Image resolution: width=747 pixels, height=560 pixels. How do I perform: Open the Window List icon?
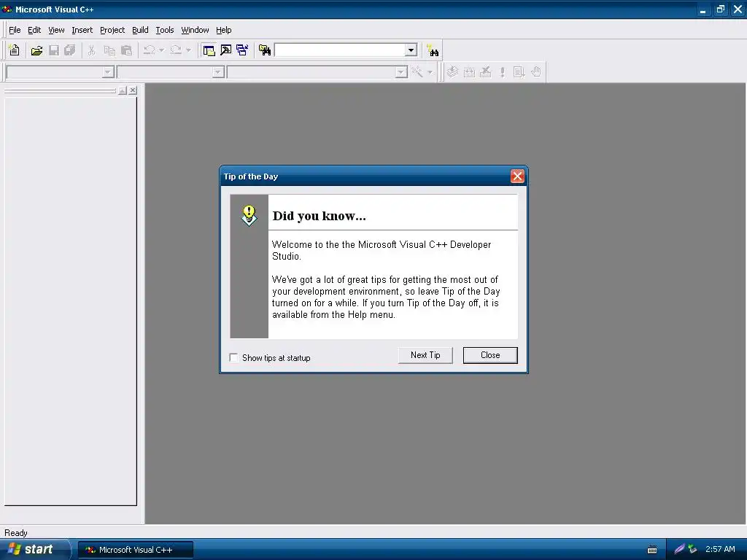pyautogui.click(x=242, y=50)
